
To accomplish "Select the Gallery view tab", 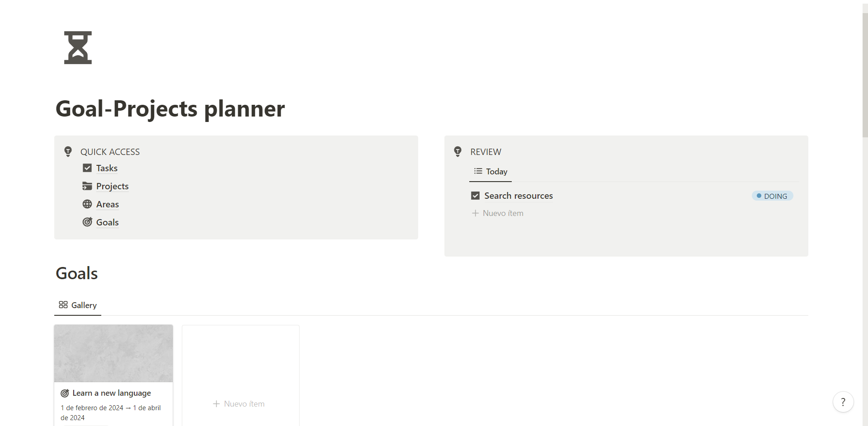I will pyautogui.click(x=78, y=305).
